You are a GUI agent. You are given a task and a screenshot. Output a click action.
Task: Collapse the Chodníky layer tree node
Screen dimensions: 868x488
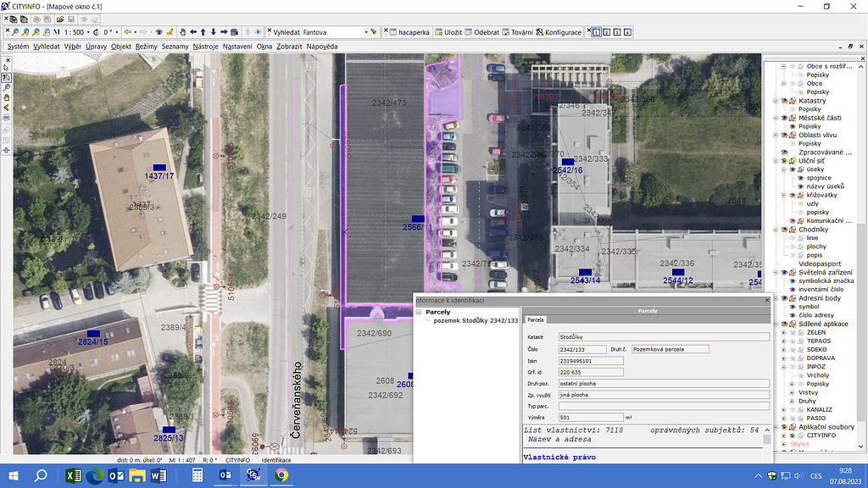775,230
